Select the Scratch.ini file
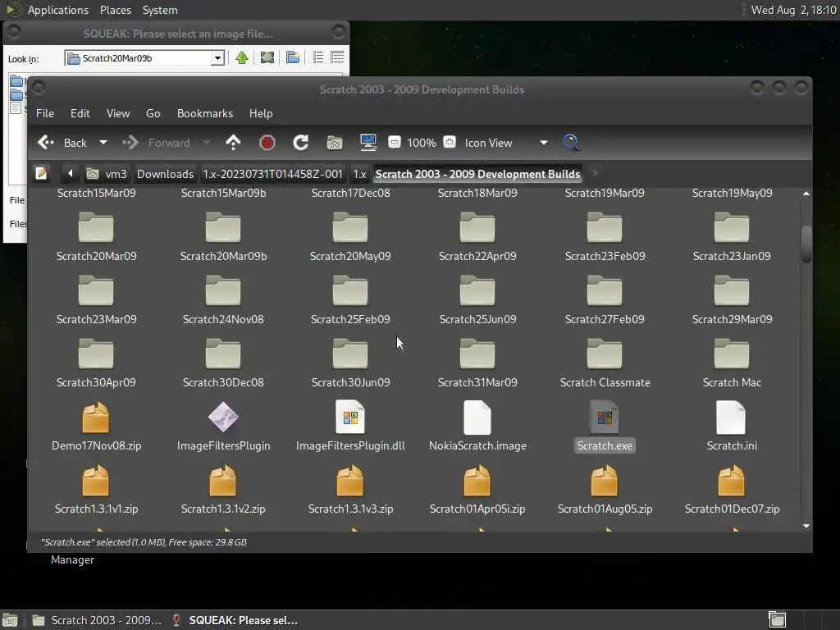 coord(731,426)
